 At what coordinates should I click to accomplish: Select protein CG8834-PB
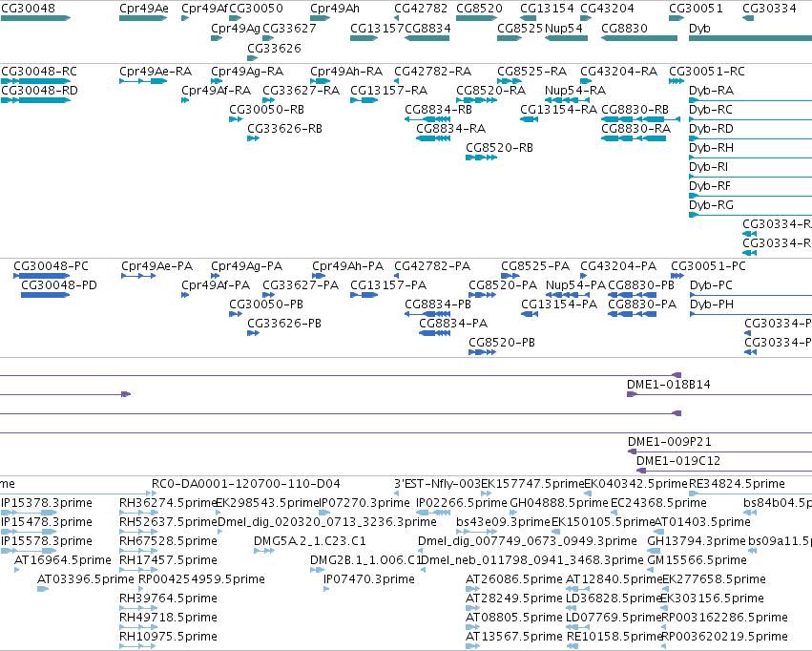point(438,304)
